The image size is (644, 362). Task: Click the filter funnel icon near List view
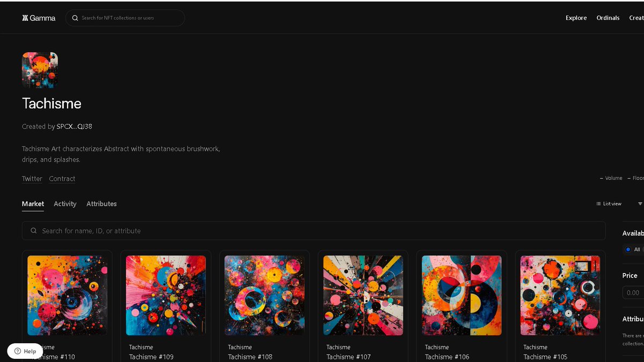click(641, 204)
